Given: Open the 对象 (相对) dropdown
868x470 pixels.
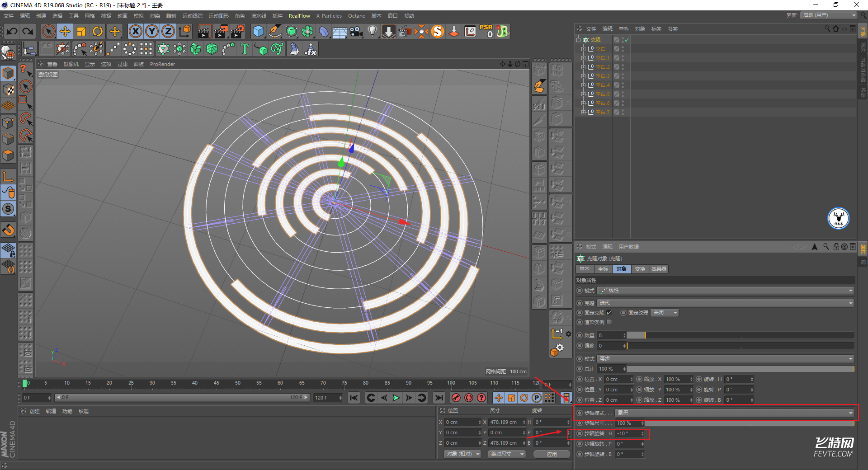Looking at the screenshot, I should [x=462, y=454].
